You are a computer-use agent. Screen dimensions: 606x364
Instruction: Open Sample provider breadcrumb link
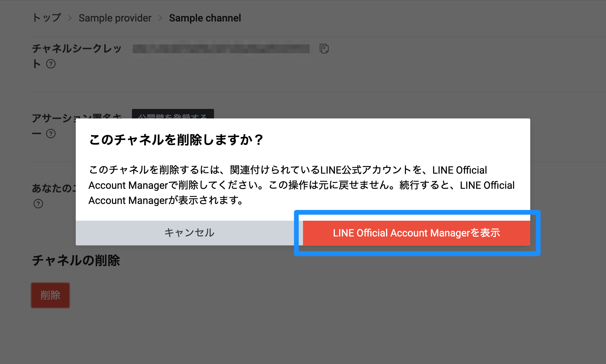point(115,18)
